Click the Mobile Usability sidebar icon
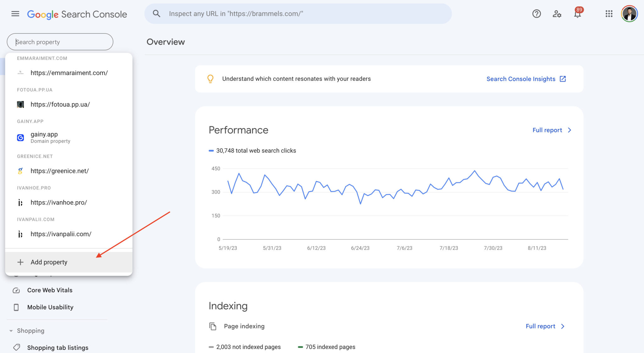This screenshot has height=353, width=644. [x=17, y=307]
